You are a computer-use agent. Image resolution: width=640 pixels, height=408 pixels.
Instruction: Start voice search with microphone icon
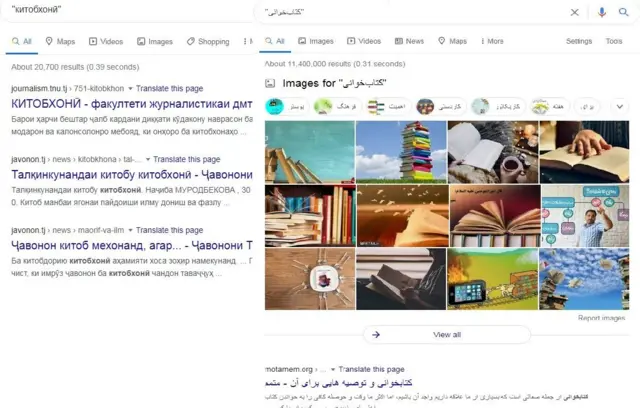tap(602, 12)
